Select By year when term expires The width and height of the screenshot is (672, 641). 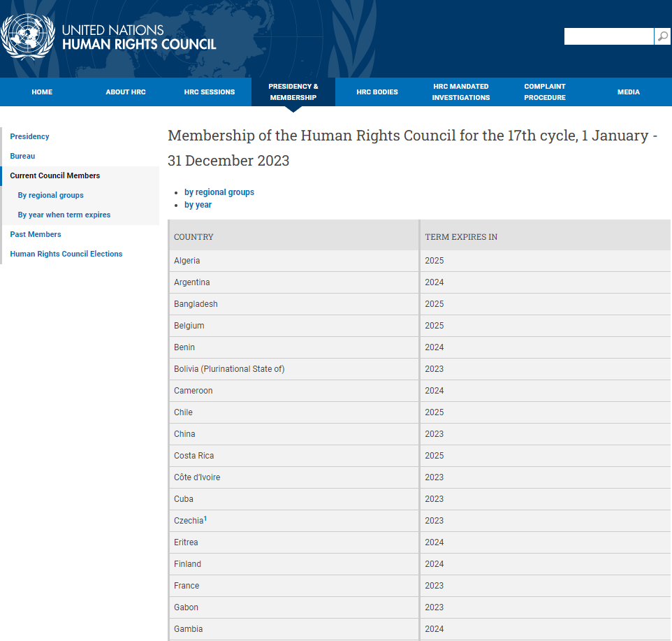tap(64, 215)
